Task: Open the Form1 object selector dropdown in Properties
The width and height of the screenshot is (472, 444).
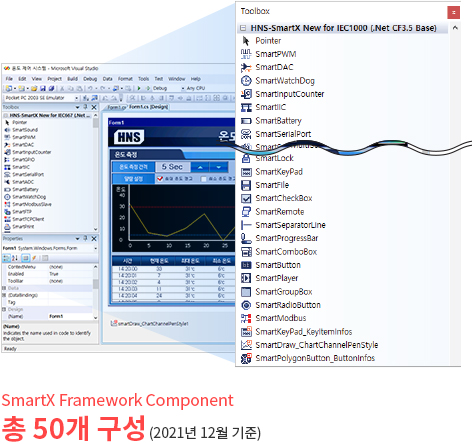Action: (95, 248)
